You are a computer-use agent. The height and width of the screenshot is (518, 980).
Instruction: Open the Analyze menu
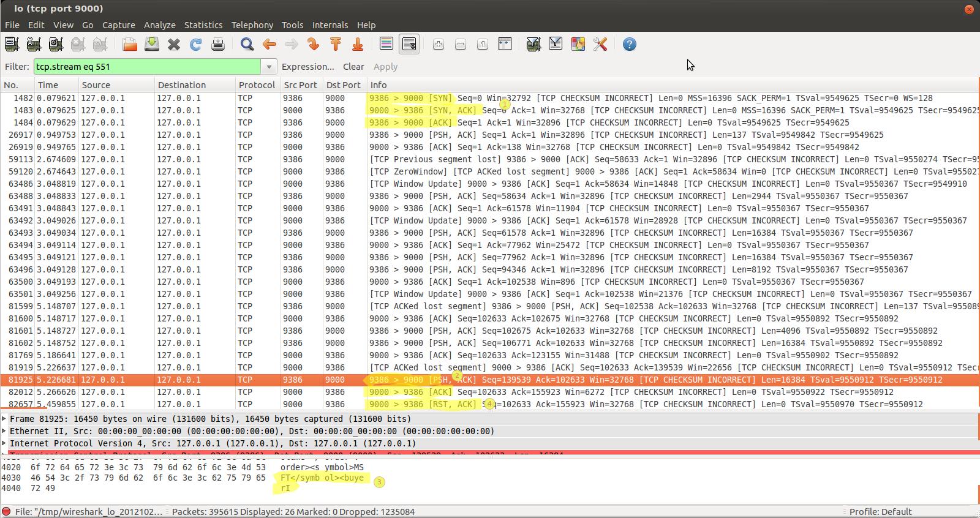tap(160, 25)
